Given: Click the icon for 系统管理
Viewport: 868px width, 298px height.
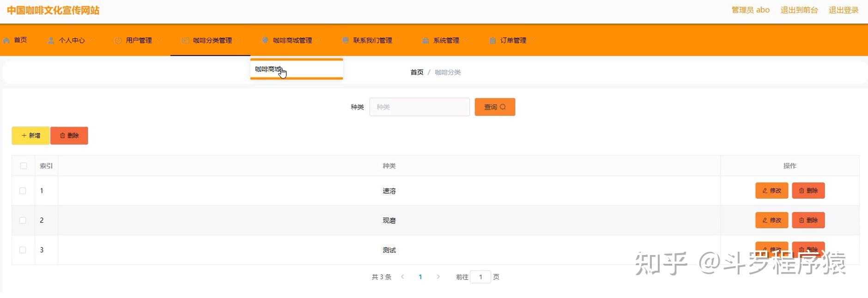Looking at the screenshot, I should pyautogui.click(x=425, y=41).
